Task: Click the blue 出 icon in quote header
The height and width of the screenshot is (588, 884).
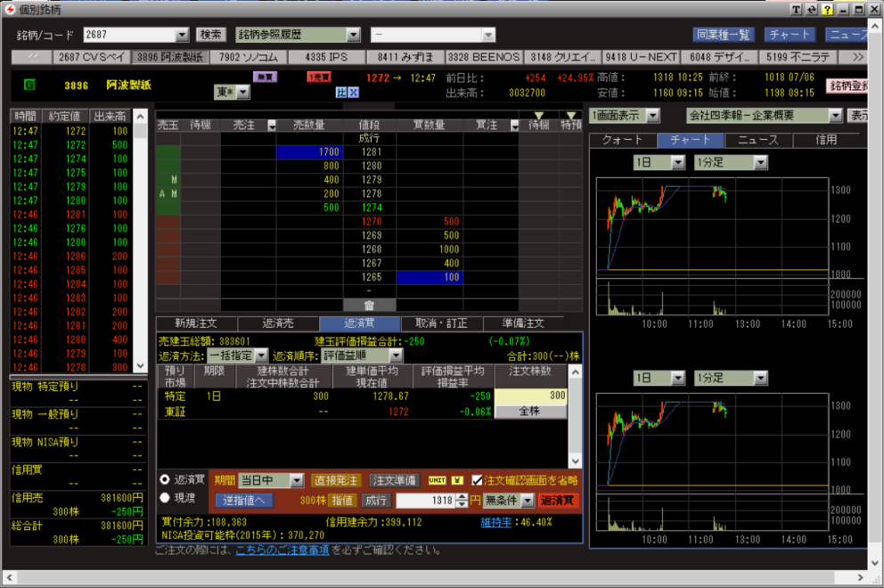Action: click(340, 92)
